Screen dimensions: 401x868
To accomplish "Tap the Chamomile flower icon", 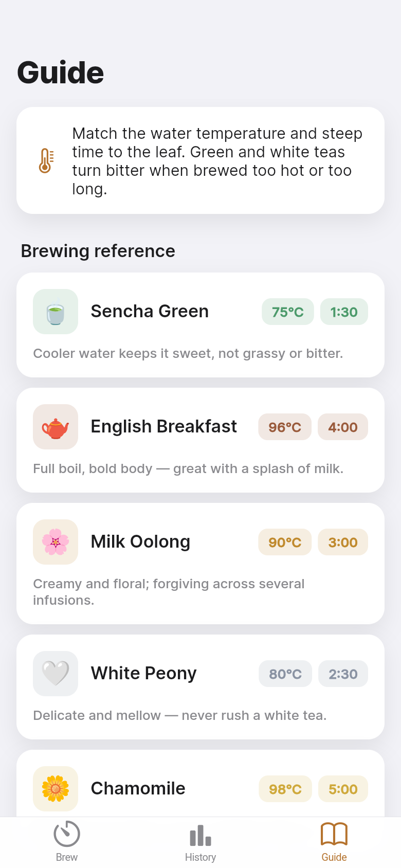I will pyautogui.click(x=56, y=789).
